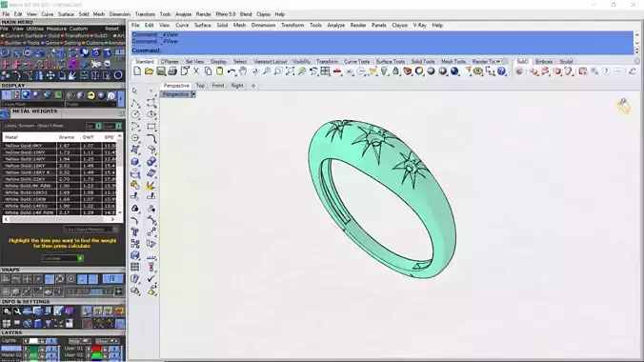Open the Perspective viewport dropdown arrow
Screen dimensions: 644x362
coord(193,94)
